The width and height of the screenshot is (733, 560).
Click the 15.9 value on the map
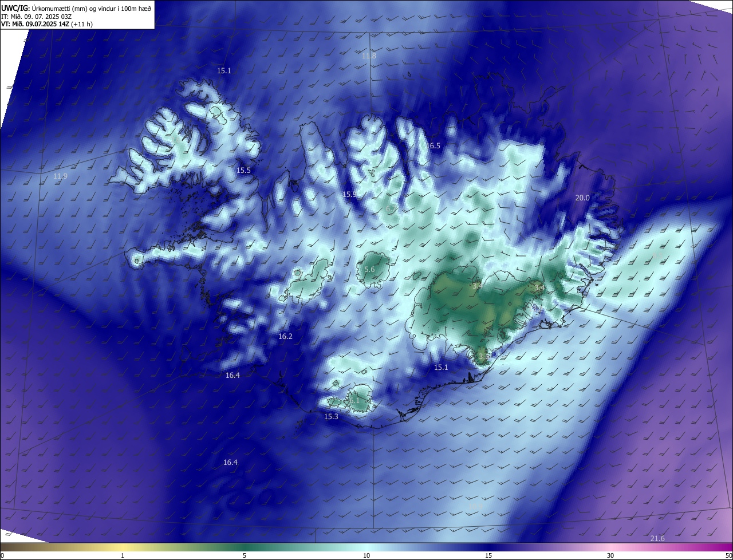349,195
